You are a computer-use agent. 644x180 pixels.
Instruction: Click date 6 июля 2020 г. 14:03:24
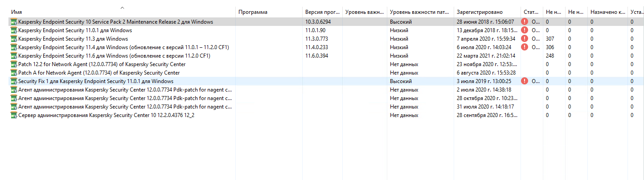point(485,47)
